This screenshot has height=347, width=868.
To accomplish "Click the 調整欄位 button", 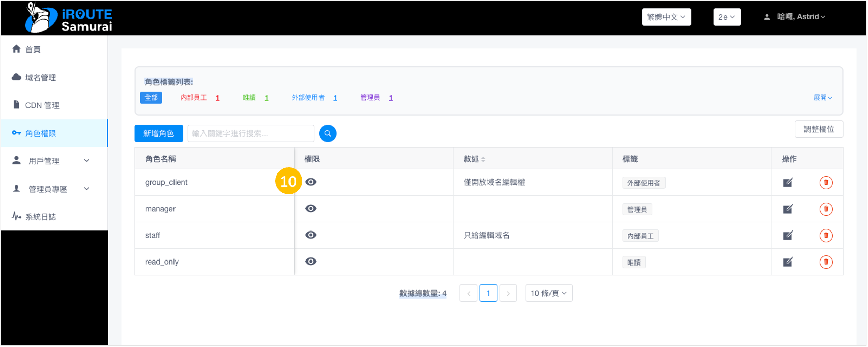I will [x=818, y=129].
